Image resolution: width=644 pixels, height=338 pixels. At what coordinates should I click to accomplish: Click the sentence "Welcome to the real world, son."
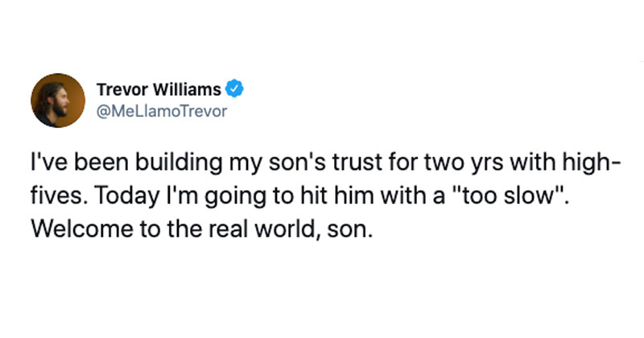202,229
